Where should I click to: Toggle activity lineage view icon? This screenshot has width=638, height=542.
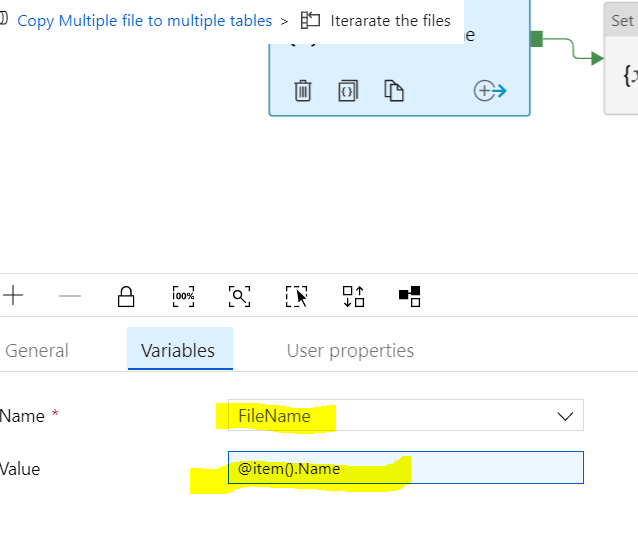tap(409, 296)
